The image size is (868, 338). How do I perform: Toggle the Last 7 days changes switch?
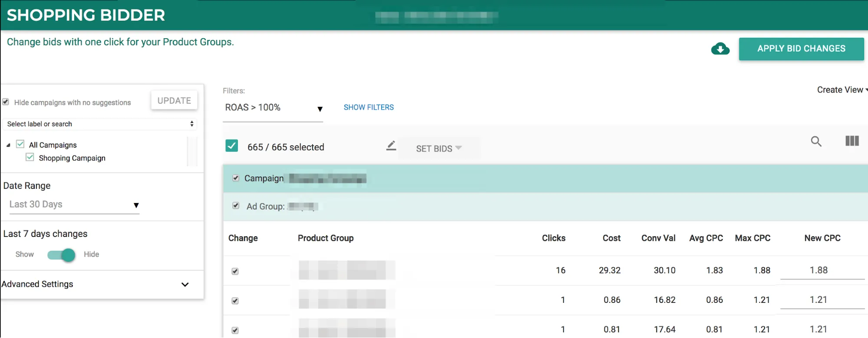[x=61, y=255]
